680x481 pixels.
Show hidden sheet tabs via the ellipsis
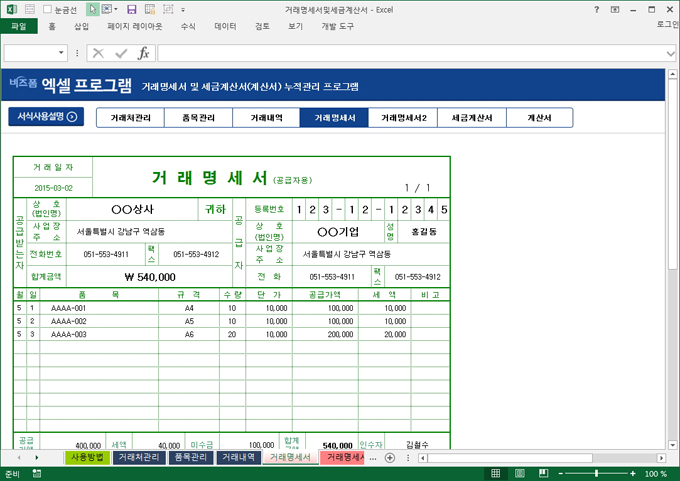(372, 457)
